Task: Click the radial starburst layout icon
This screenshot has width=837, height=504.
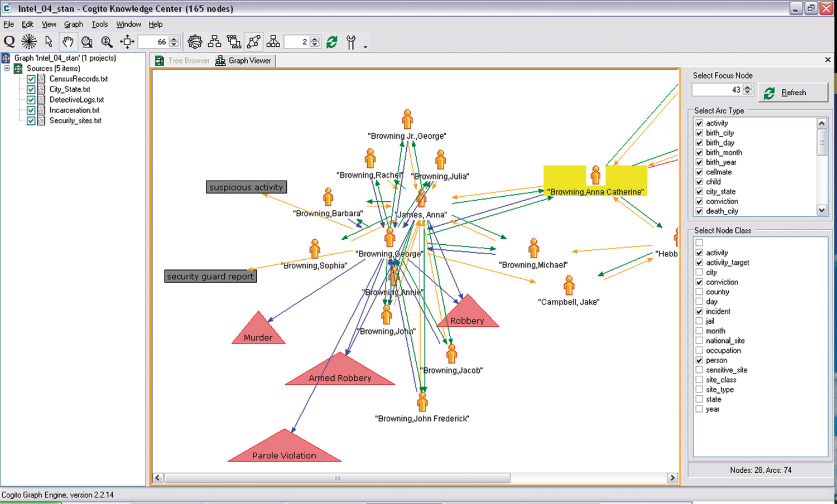Action: click(29, 42)
